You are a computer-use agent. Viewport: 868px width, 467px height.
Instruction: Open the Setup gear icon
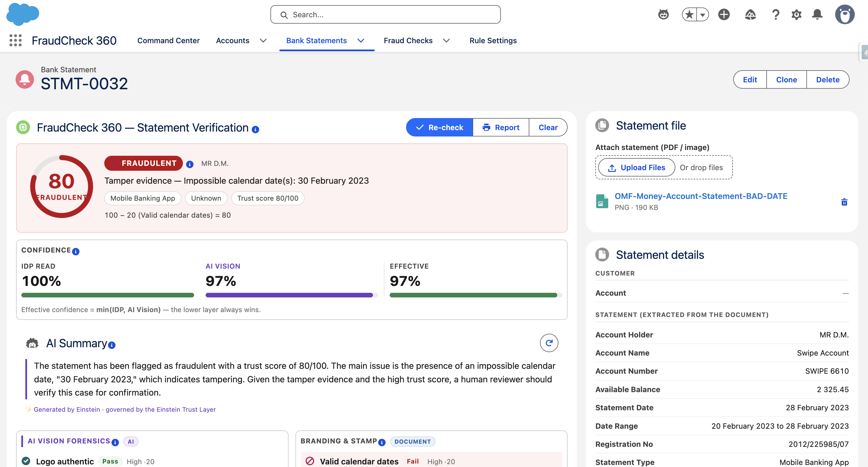797,14
